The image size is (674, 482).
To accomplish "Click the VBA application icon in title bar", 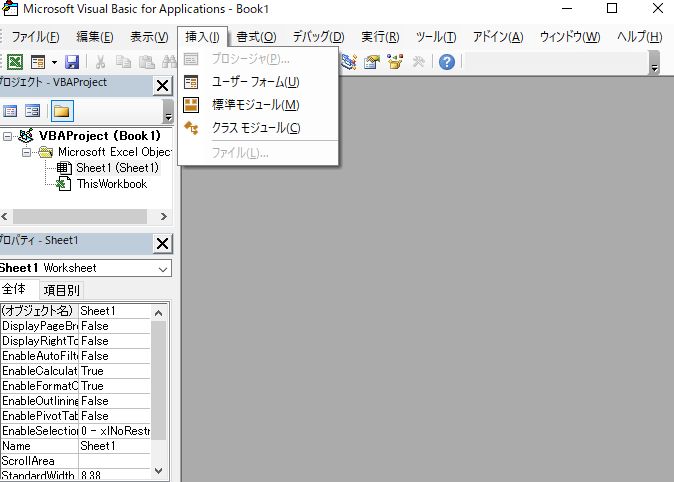I will (10, 8).
